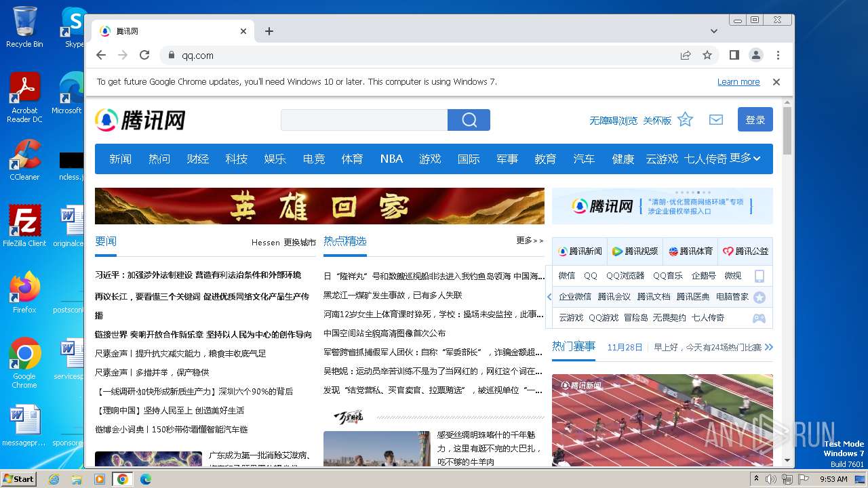This screenshot has width=868, height=488.
Task: Click the share page icon in address bar
Action: click(686, 55)
